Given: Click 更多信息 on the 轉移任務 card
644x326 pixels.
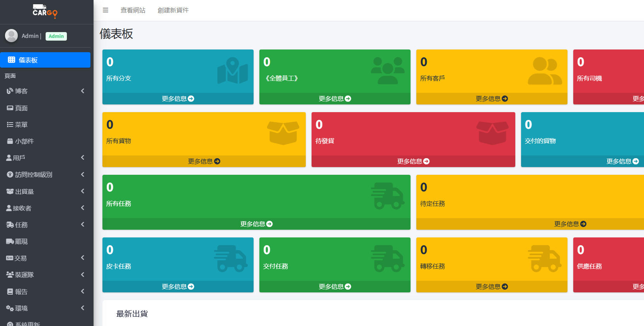Looking at the screenshot, I should tap(492, 287).
